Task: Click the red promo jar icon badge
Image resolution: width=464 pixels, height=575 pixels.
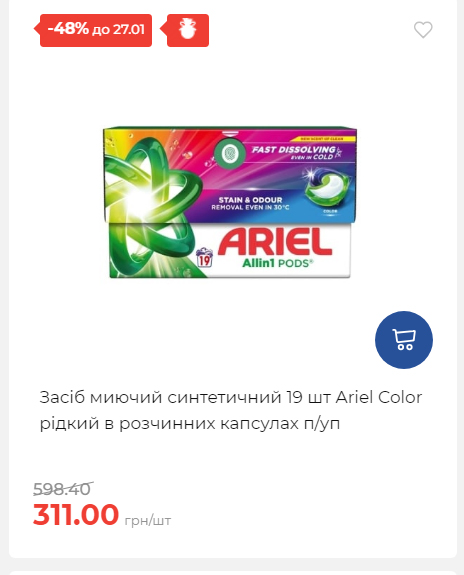Action: click(188, 30)
